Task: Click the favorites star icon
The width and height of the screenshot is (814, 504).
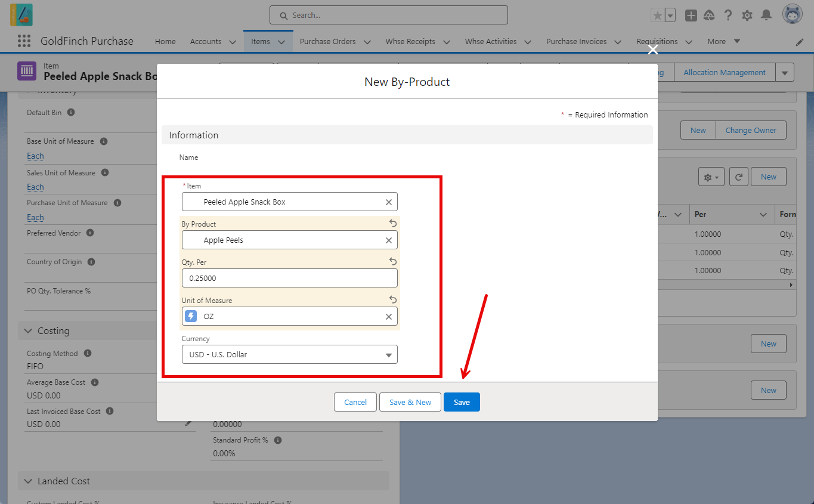Action: click(657, 16)
